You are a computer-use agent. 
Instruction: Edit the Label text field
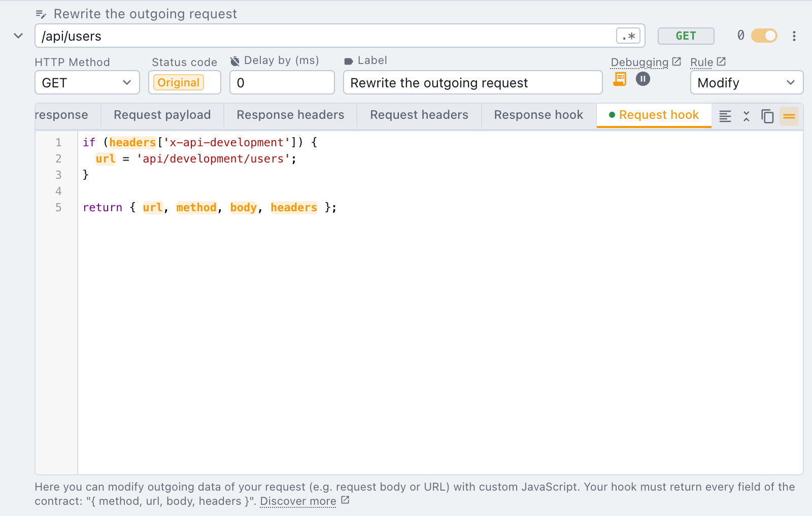(x=473, y=82)
